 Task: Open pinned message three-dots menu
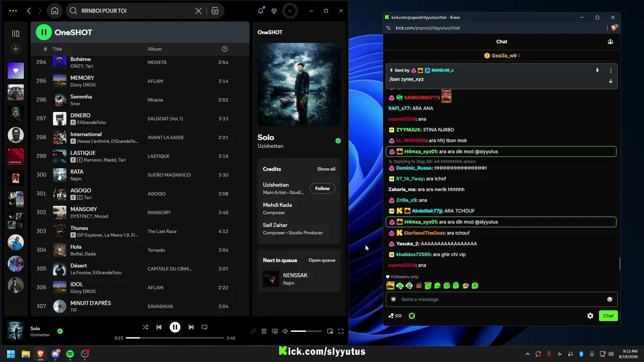click(x=611, y=70)
